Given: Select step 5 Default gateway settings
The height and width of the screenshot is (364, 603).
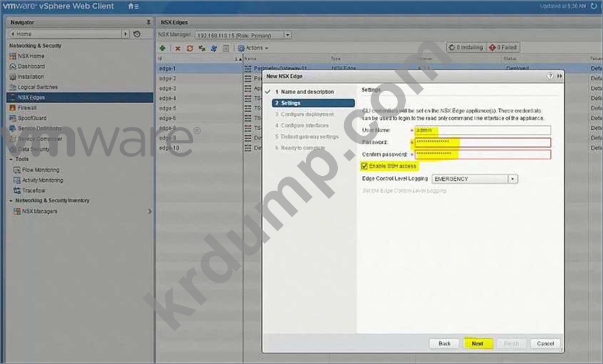Looking at the screenshot, I should tap(307, 136).
